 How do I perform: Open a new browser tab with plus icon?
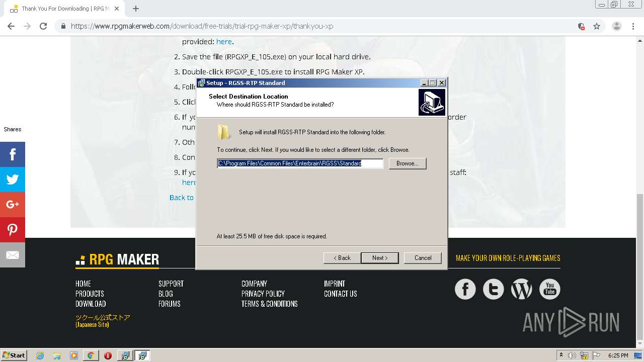[x=136, y=9]
